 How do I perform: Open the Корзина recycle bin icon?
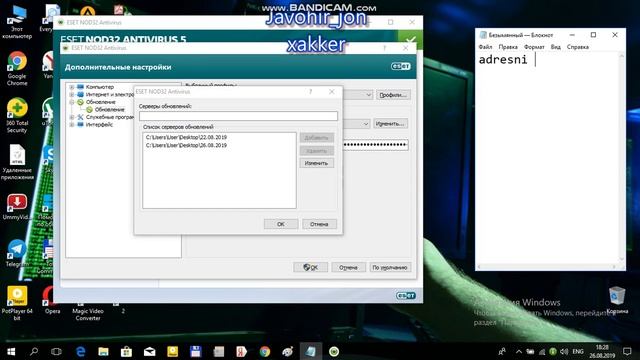(x=617, y=300)
